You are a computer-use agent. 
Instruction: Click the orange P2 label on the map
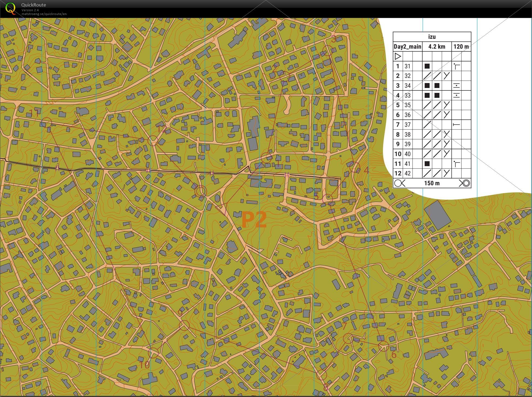pyautogui.click(x=254, y=220)
